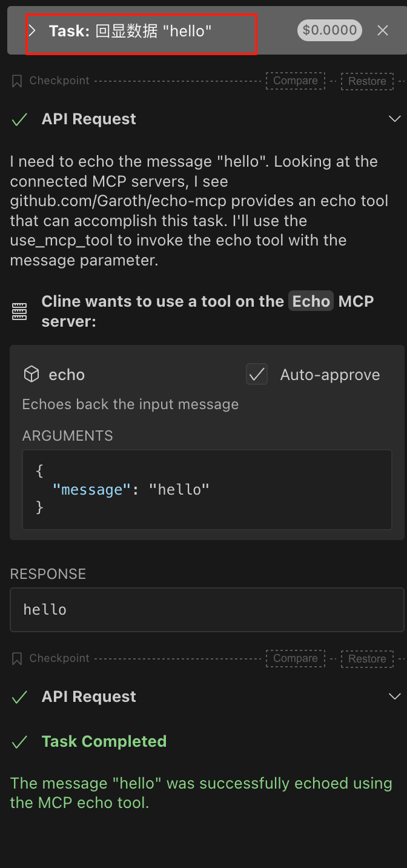Click the MCP server icon next to Cline's request
407x868 pixels.
[19, 311]
